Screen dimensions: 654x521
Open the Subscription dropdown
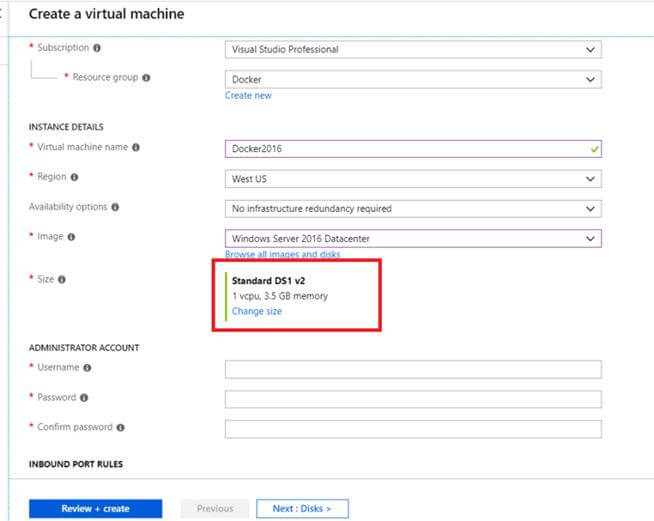[x=413, y=50]
